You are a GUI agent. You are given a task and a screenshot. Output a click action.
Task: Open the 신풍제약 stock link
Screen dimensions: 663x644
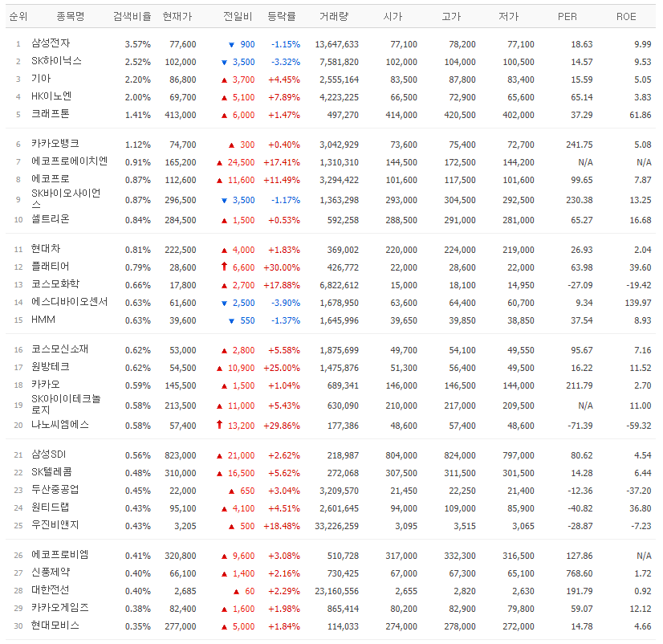tap(51, 573)
